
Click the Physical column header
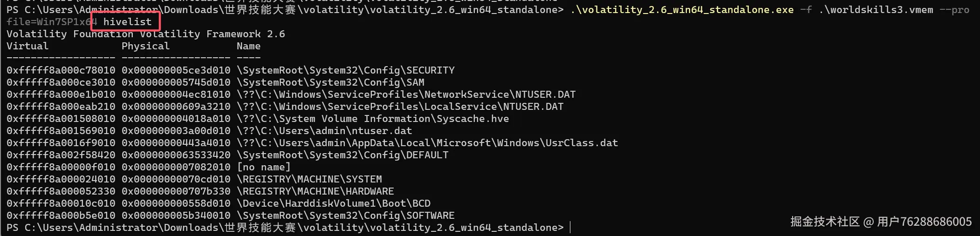(146, 46)
